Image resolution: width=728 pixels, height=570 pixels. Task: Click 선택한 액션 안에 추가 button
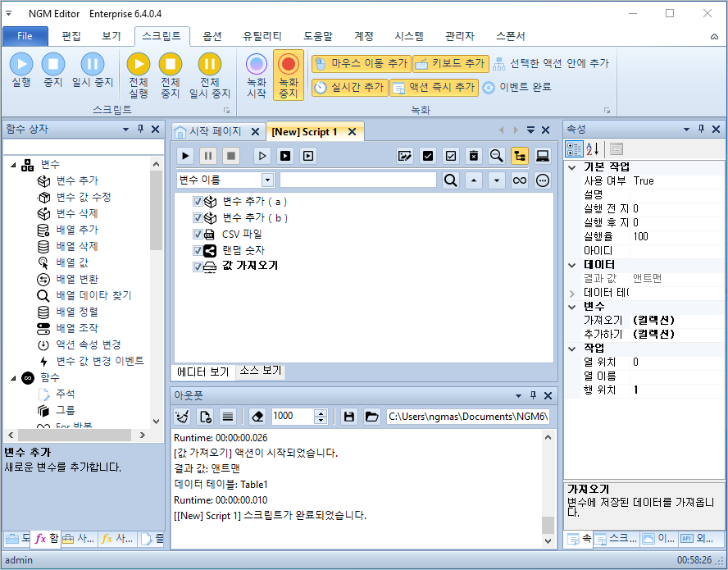551,64
